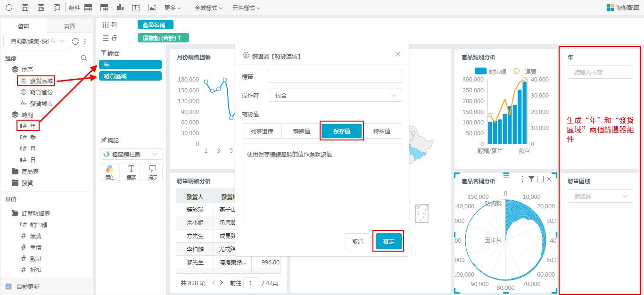The width and height of the screenshot is (644, 295).
Task: Click the refresh icon in the top toolbar
Action: pyautogui.click(x=9, y=8)
